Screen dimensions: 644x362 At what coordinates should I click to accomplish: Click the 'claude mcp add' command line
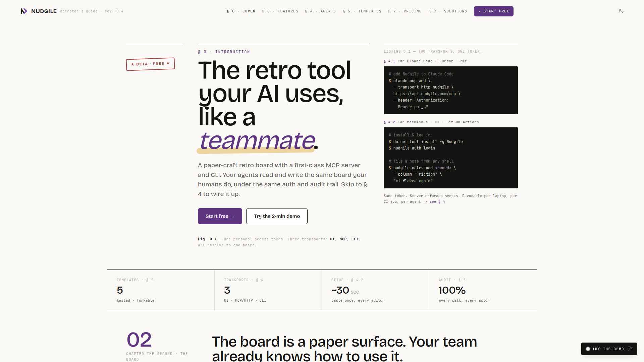pyautogui.click(x=410, y=81)
